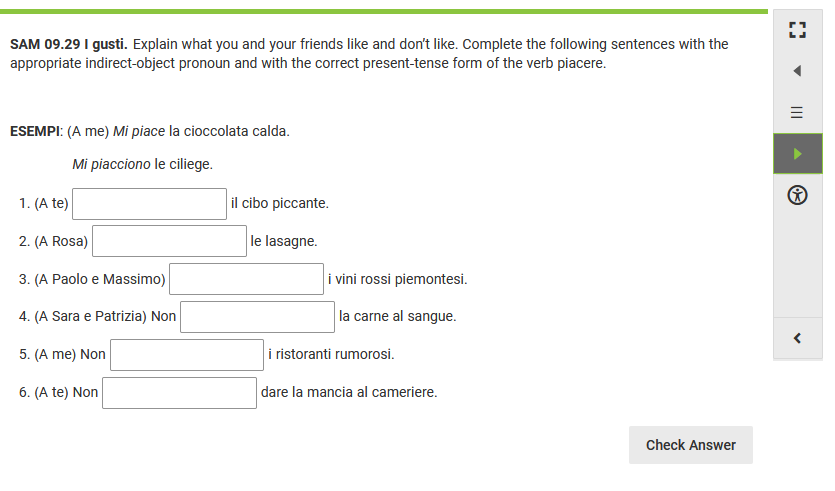
Task: Open the hamburger list menu icon
Action: coord(797,112)
